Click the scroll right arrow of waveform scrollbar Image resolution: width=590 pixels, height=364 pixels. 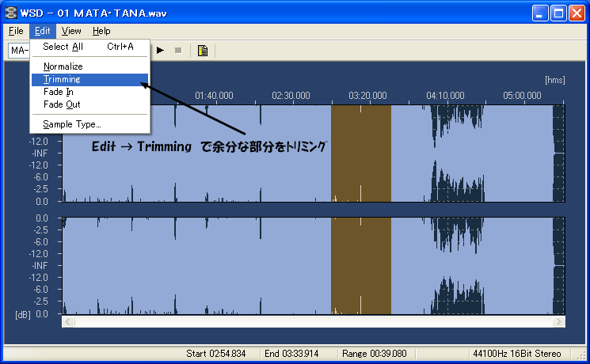click(559, 321)
